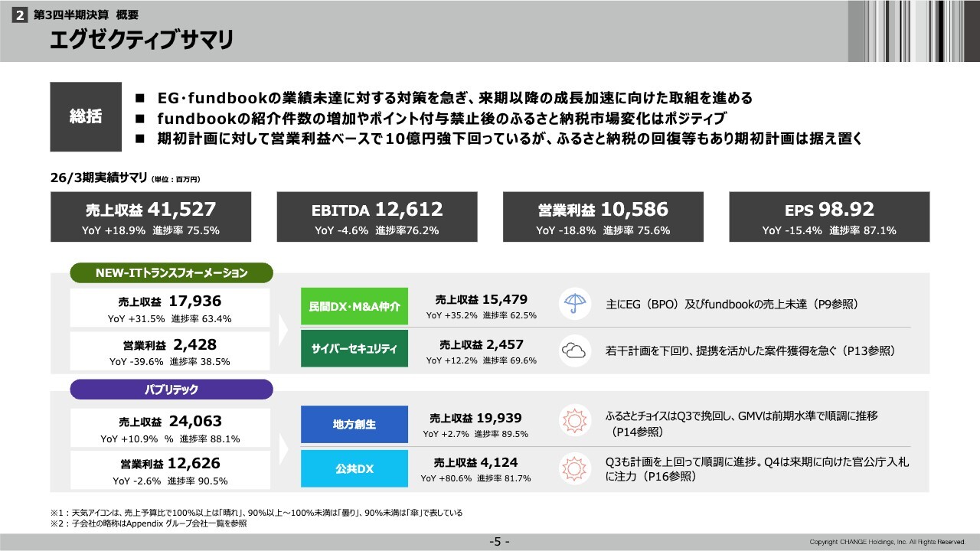Click the page number -5- in footer
This screenshot has height=551, width=980.
(x=498, y=542)
